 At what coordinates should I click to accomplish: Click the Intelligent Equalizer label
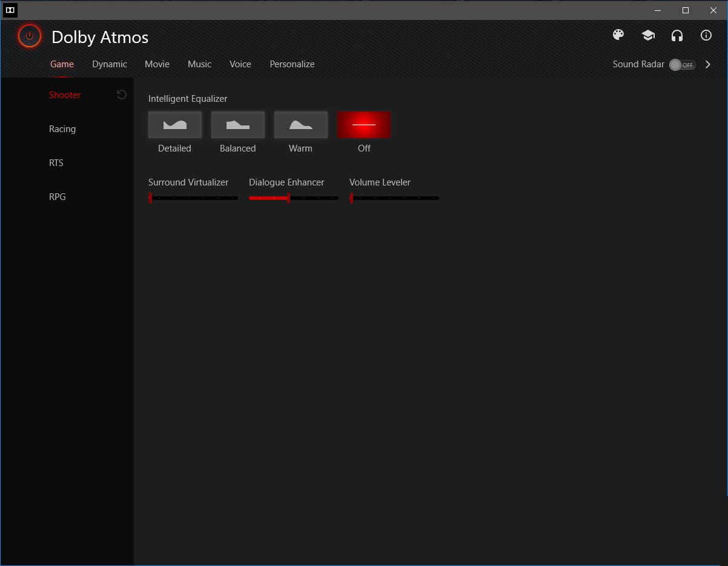[188, 99]
